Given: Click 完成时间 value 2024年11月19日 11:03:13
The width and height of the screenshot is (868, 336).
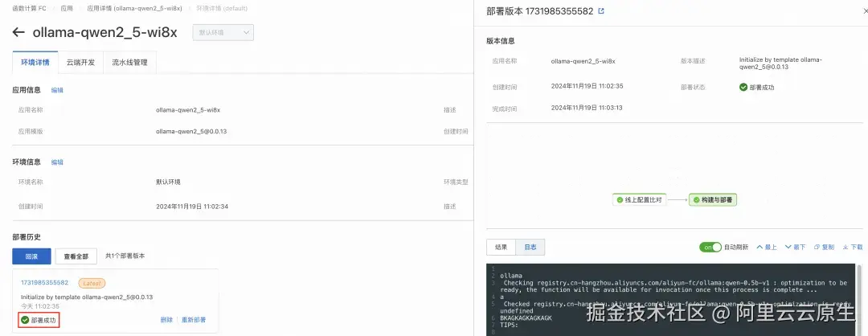Looking at the screenshot, I should click(x=587, y=108).
